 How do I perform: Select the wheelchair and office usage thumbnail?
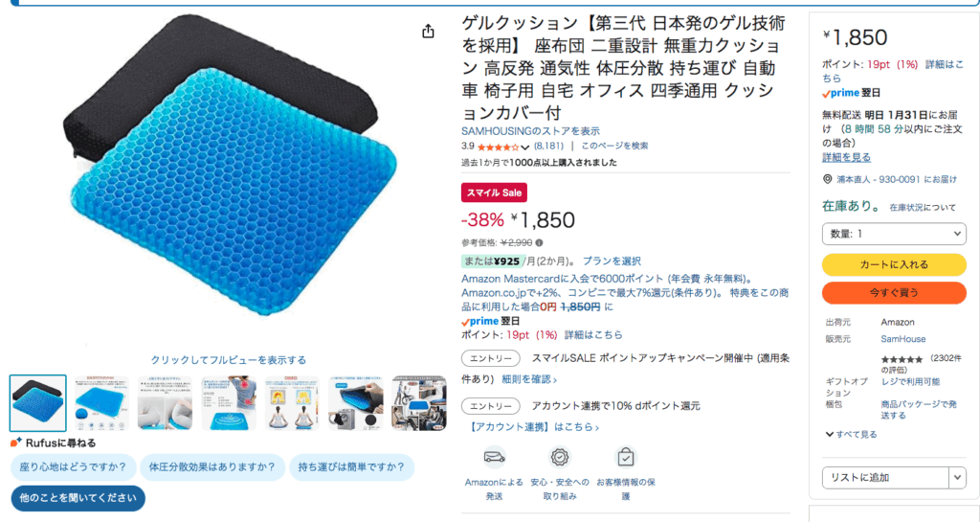[x=419, y=403]
